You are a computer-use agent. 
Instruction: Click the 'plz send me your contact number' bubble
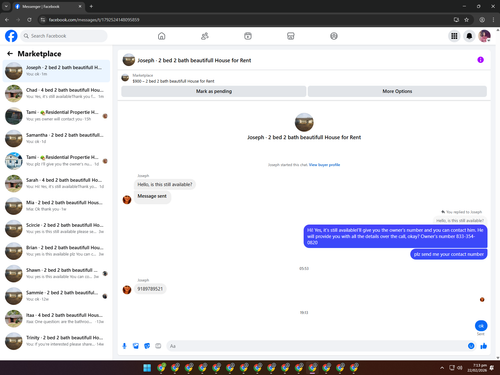coord(449,254)
